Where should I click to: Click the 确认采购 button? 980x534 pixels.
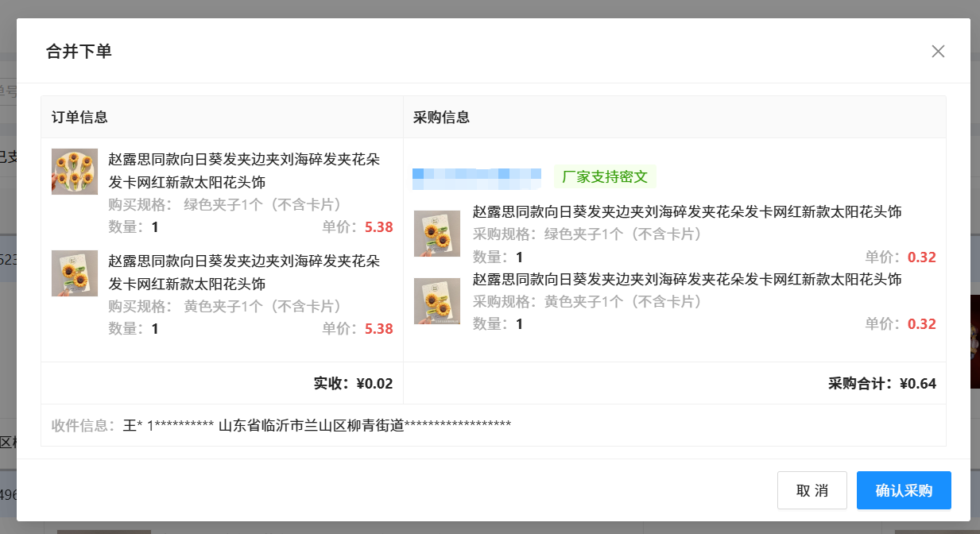point(904,490)
